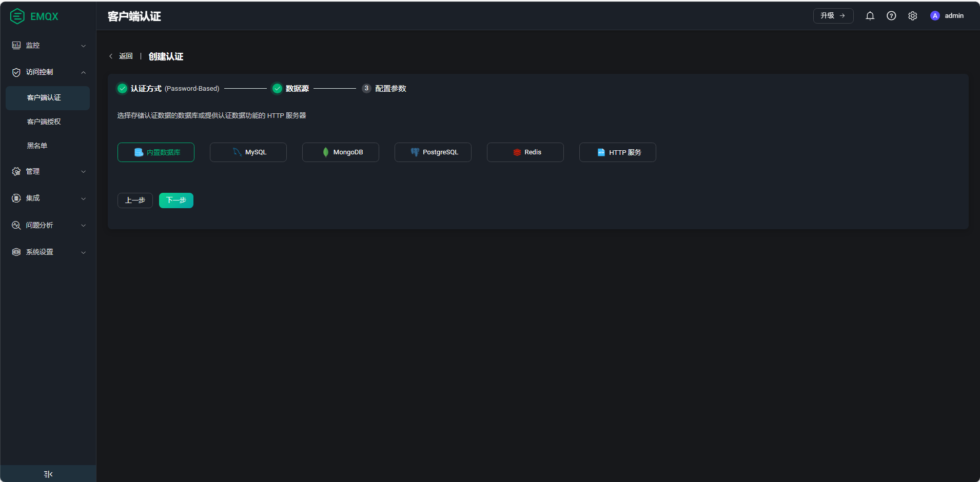Click the 认证方式 step checkmark icon
The width and height of the screenshot is (980, 482).
click(122, 88)
